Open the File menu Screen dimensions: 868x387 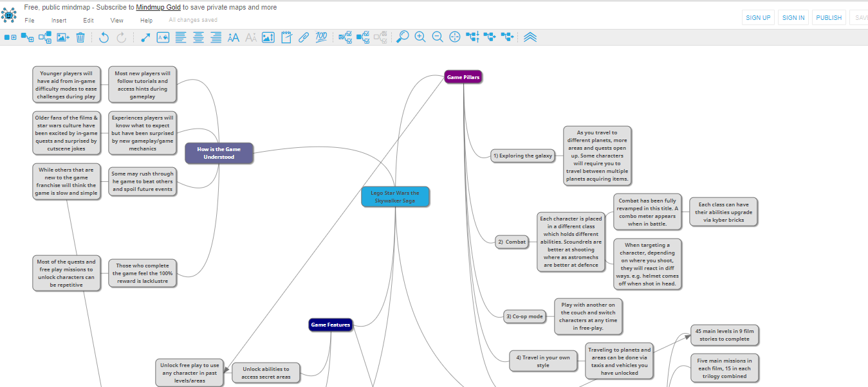point(30,21)
